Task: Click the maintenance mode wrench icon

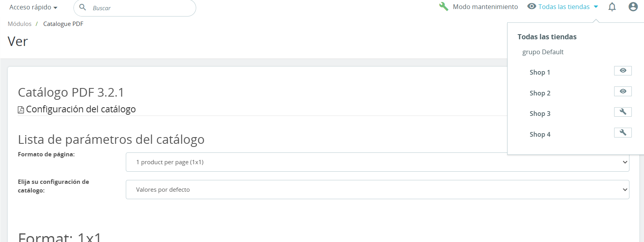Action: tap(443, 7)
